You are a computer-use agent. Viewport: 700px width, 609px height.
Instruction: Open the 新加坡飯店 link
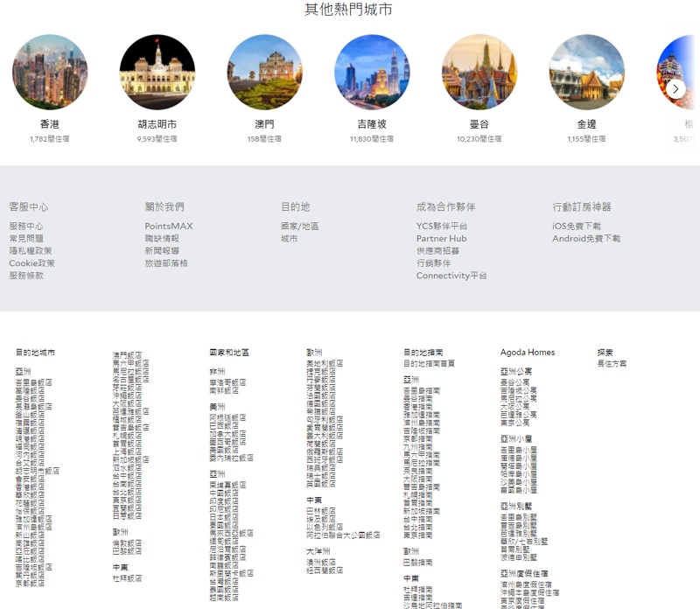[130, 459]
